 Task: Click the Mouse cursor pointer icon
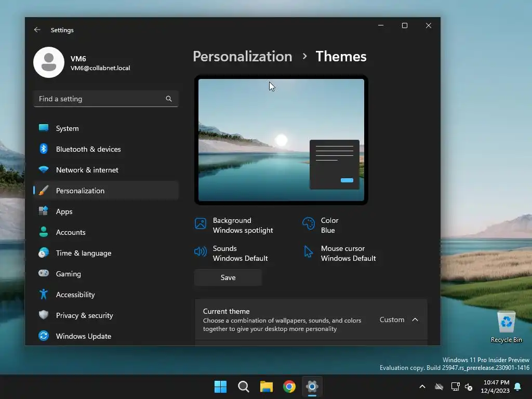click(x=308, y=252)
